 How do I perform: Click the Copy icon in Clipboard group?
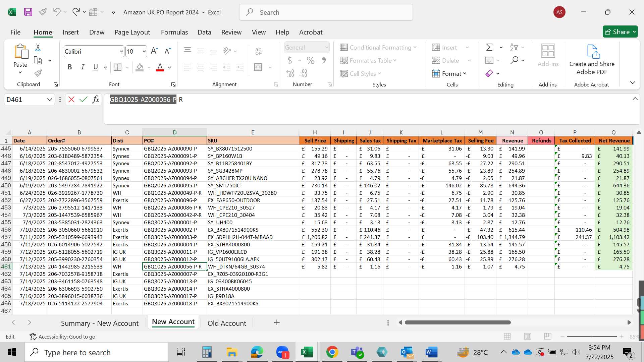[38, 61]
